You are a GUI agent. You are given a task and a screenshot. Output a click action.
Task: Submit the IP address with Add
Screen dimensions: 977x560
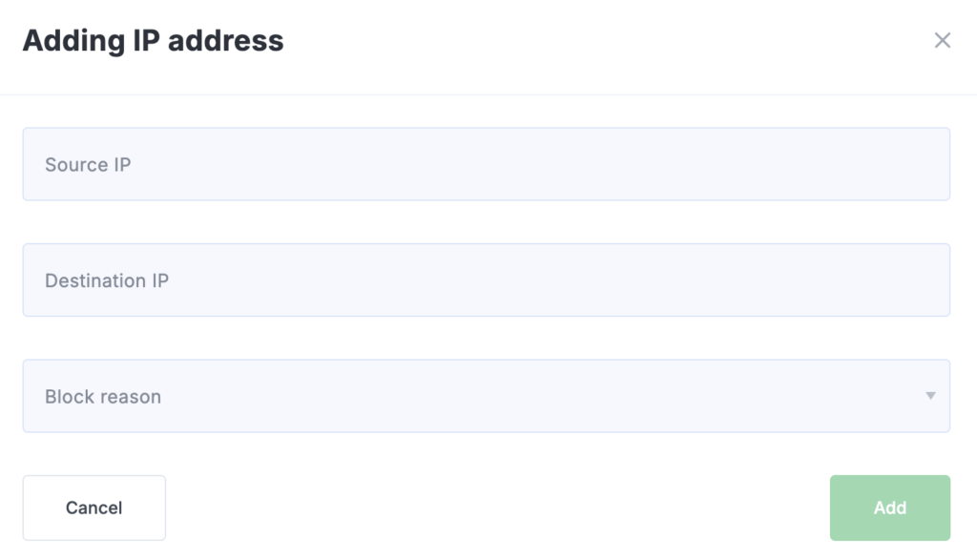(889, 508)
